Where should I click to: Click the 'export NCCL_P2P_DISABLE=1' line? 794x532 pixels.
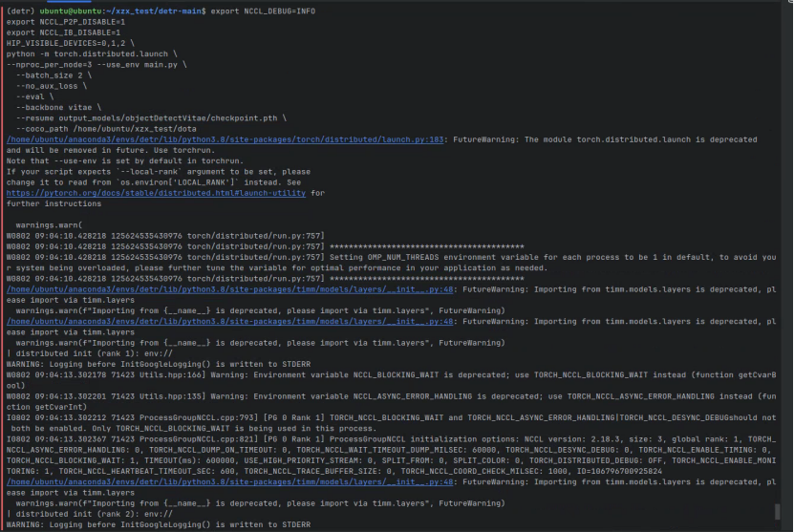[x=66, y=22]
